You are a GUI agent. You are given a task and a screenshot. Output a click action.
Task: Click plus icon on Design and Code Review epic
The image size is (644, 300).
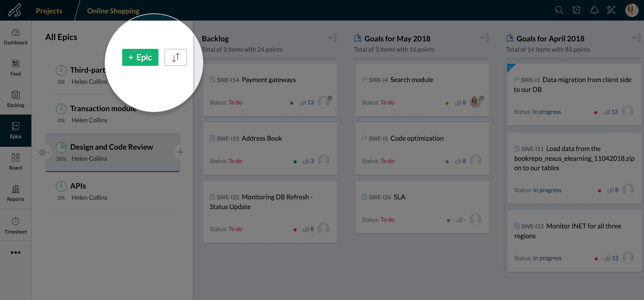coord(180,152)
